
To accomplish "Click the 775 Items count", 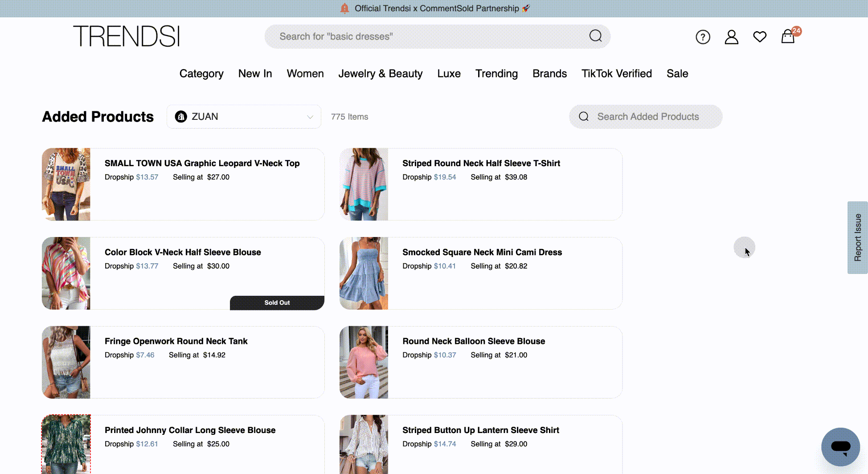I will point(349,117).
